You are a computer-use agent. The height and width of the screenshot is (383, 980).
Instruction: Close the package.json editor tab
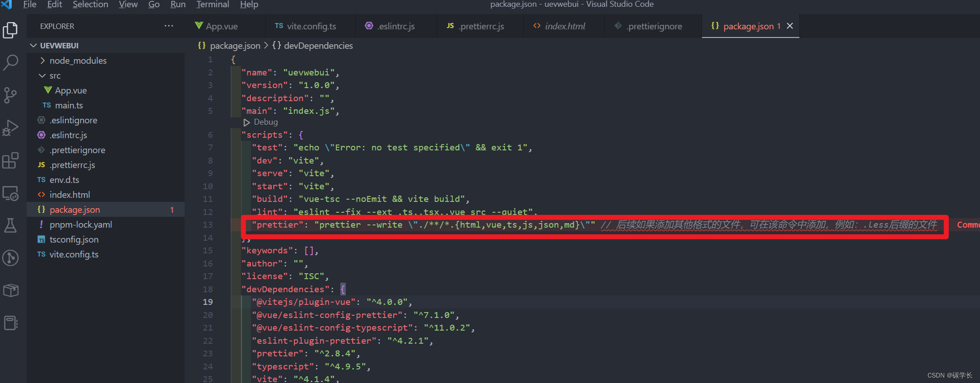click(x=790, y=26)
